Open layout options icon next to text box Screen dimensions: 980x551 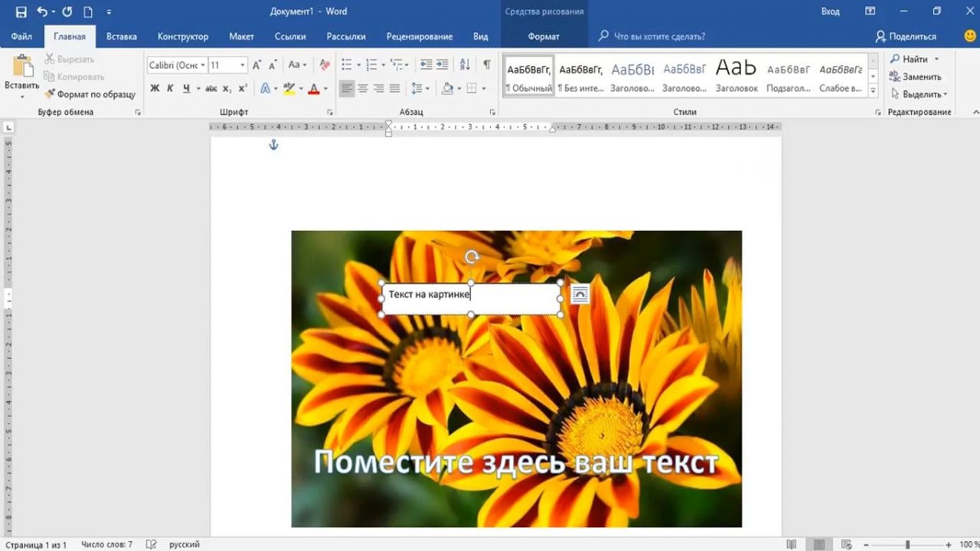pos(580,295)
